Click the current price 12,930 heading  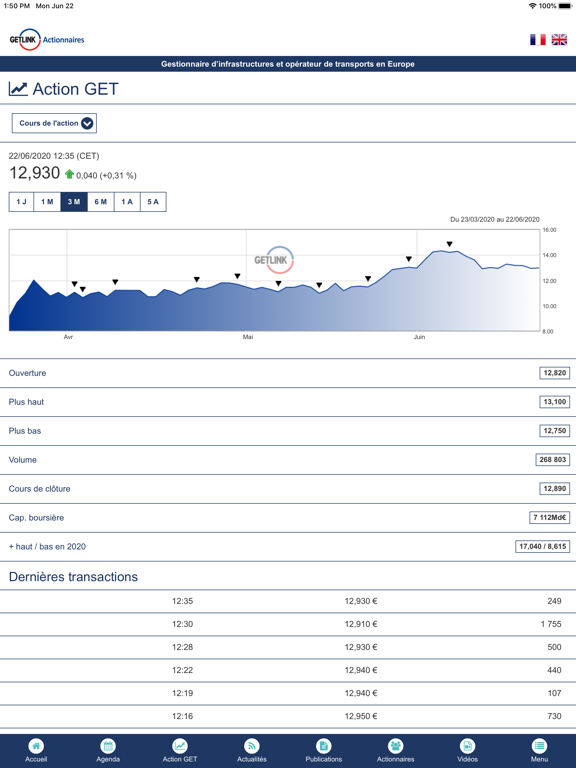tap(35, 173)
